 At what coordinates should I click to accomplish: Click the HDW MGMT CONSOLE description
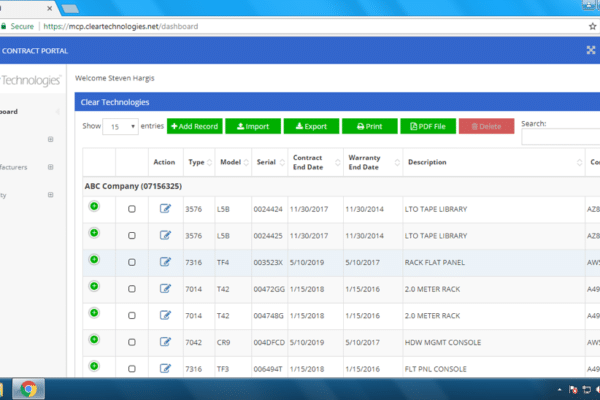(x=443, y=343)
